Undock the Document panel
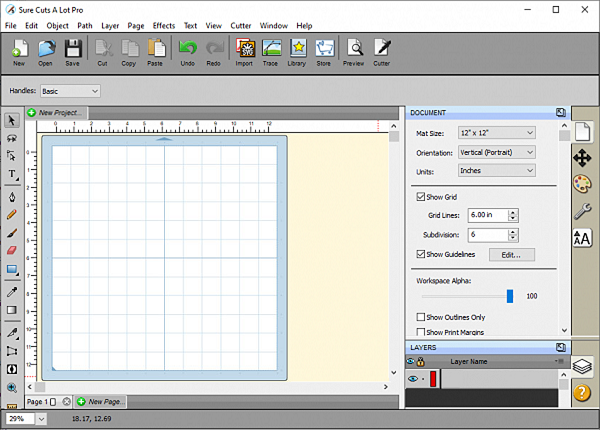The image size is (600, 430). (561, 112)
